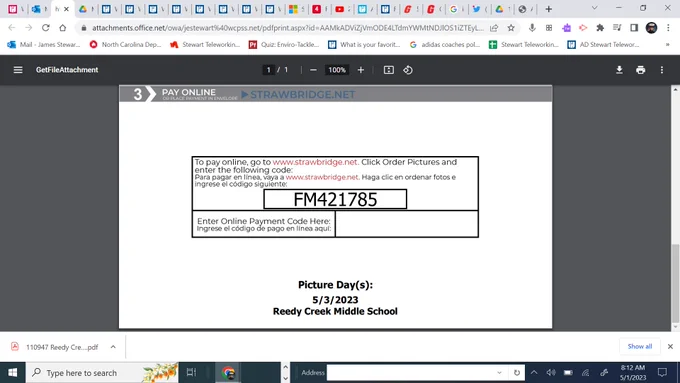
Task: Switch to the Microsoft tab
Action: [x=293, y=9]
